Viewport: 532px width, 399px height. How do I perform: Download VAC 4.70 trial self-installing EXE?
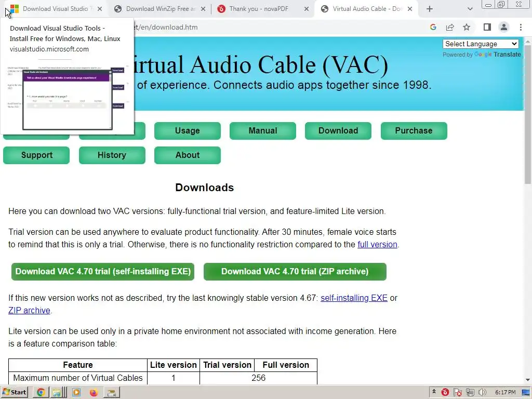pos(103,271)
